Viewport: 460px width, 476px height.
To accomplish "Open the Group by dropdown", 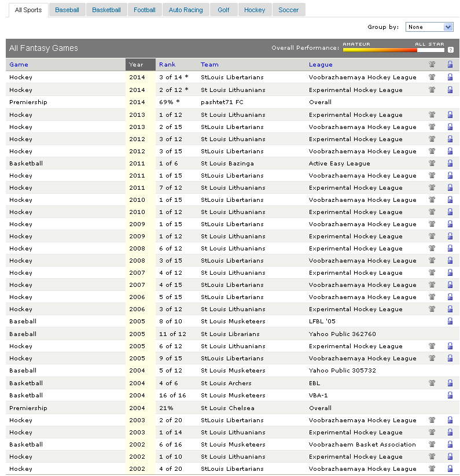I will (x=429, y=27).
